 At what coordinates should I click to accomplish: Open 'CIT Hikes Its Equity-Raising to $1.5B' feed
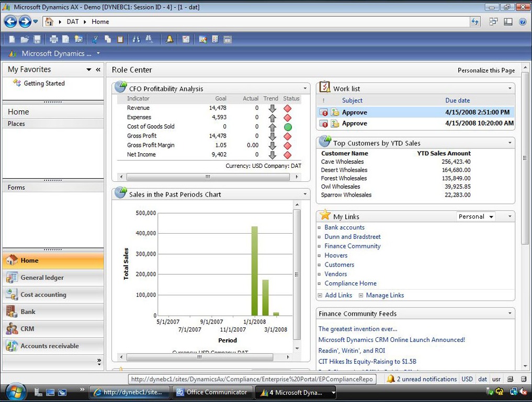367,361
